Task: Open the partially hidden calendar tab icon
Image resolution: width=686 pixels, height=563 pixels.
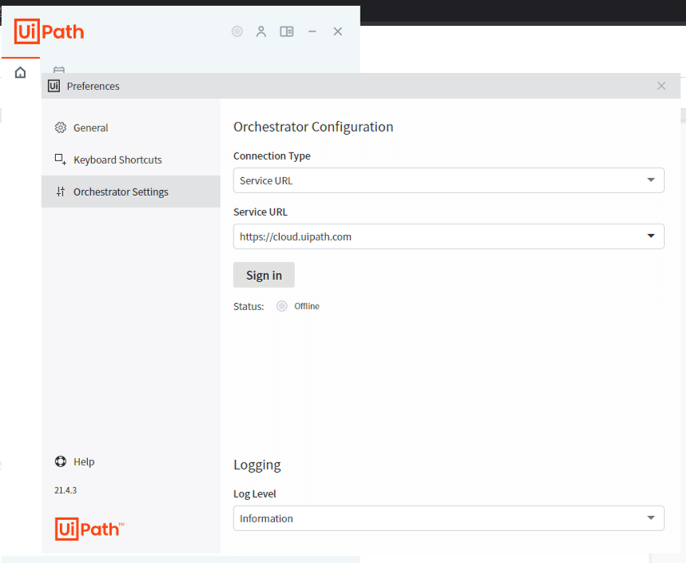Action: click(59, 70)
